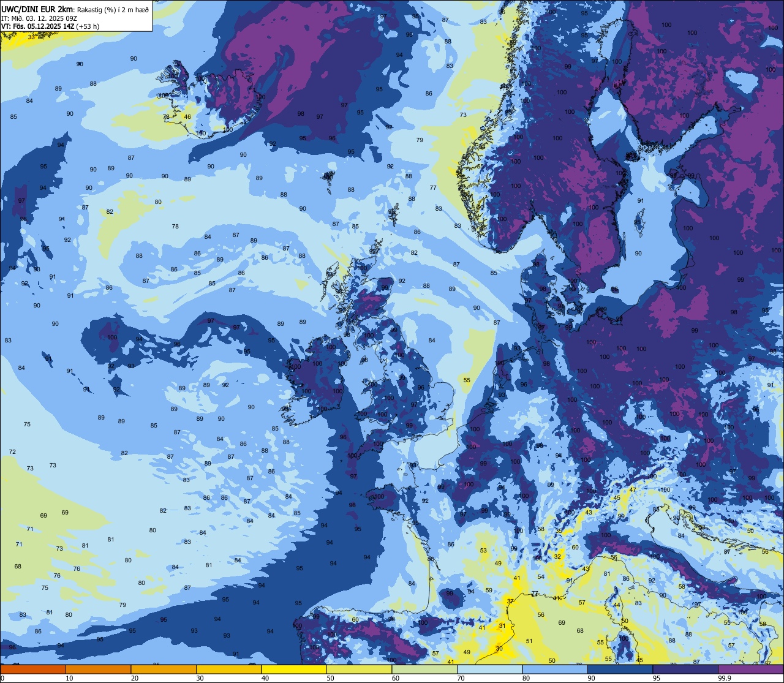Click the legend segment between 20 and 30
The height and width of the screenshot is (683, 784).
tap(164, 669)
